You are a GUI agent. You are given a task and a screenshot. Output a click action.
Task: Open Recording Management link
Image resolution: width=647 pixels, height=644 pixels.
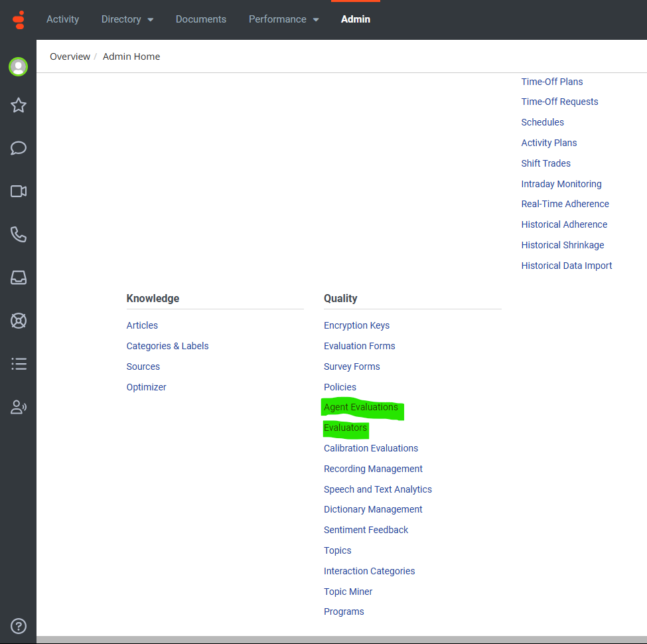(373, 469)
